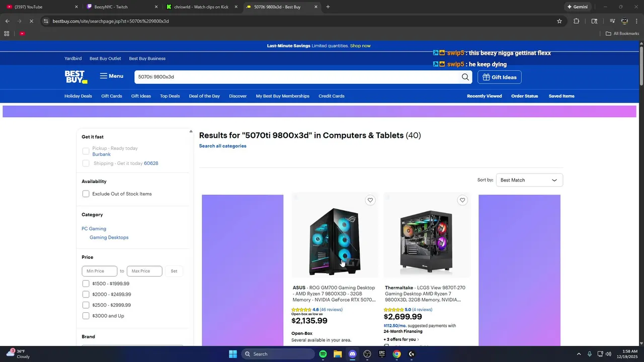Image resolution: width=644 pixels, height=362 pixels.
Task: Close the Kick tab
Action: click(x=236, y=7)
